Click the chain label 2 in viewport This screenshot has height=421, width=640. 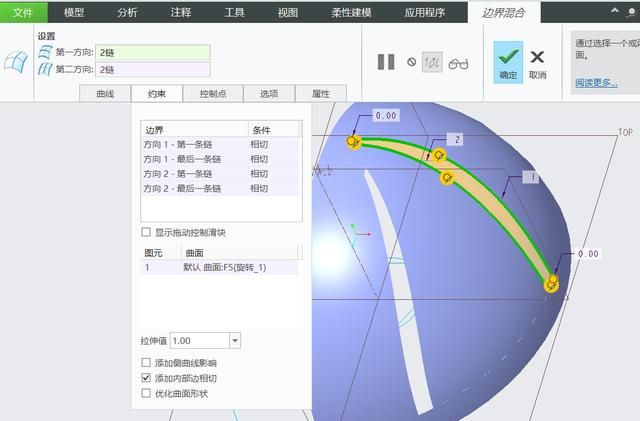click(457, 140)
